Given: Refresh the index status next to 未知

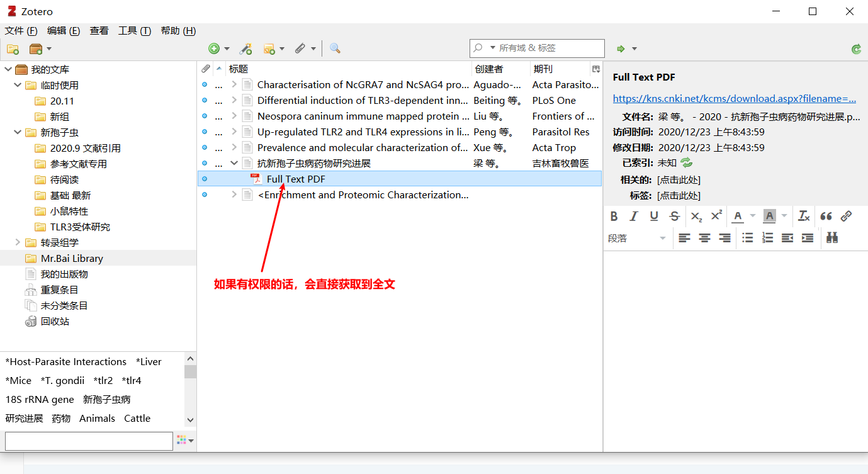Looking at the screenshot, I should (x=686, y=163).
